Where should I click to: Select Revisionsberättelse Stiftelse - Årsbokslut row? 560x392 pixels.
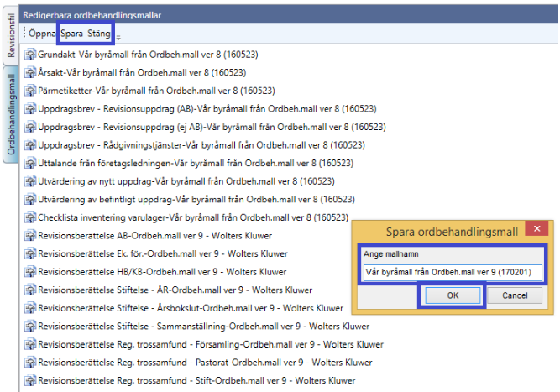pyautogui.click(x=191, y=308)
